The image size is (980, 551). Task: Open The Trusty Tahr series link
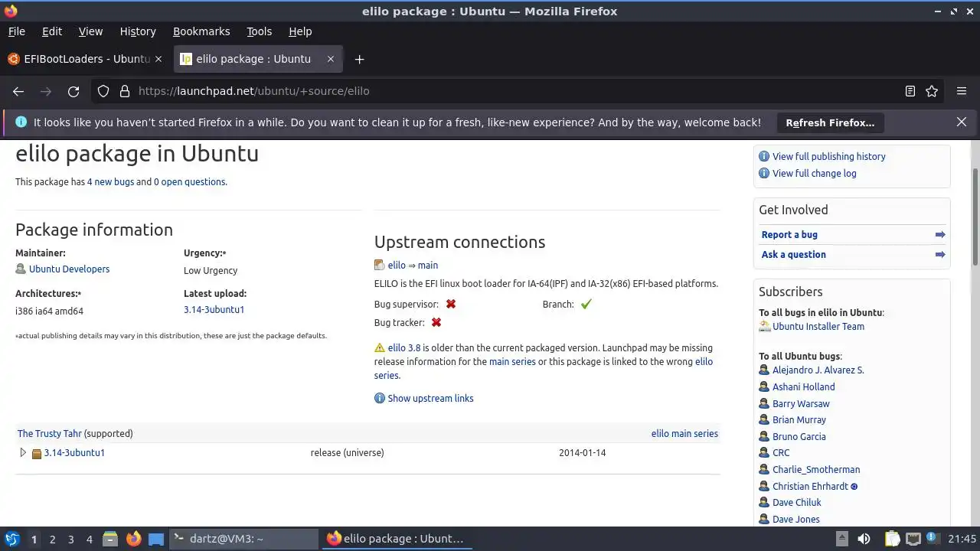(50, 433)
